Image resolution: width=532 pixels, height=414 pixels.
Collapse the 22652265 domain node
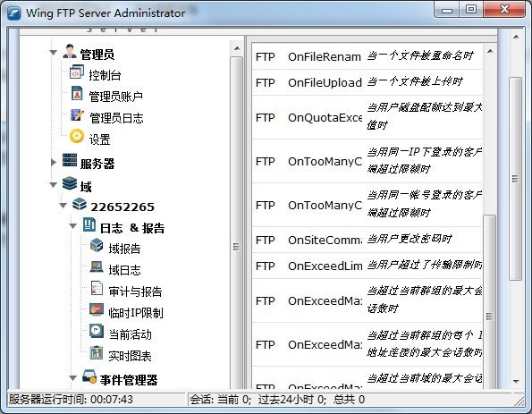[63, 206]
